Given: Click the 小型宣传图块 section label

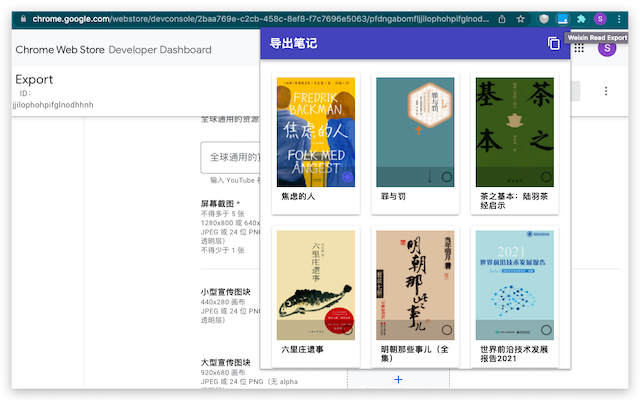Looking at the screenshot, I should pyautogui.click(x=226, y=292).
